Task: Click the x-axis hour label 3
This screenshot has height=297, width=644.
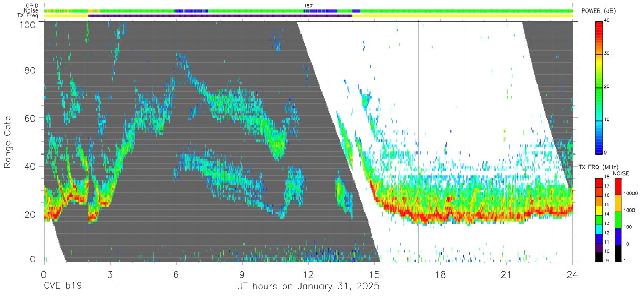Action: click(x=110, y=274)
